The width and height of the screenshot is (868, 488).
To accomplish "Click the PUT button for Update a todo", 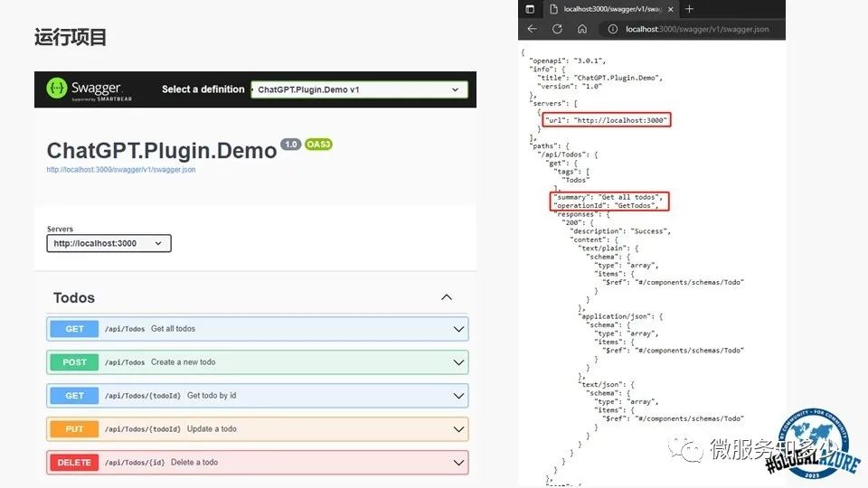I will pos(74,429).
